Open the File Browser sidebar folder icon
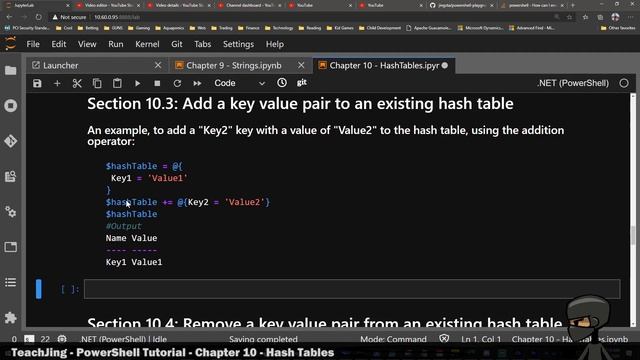Image resolution: width=640 pixels, height=360 pixels. (11, 70)
